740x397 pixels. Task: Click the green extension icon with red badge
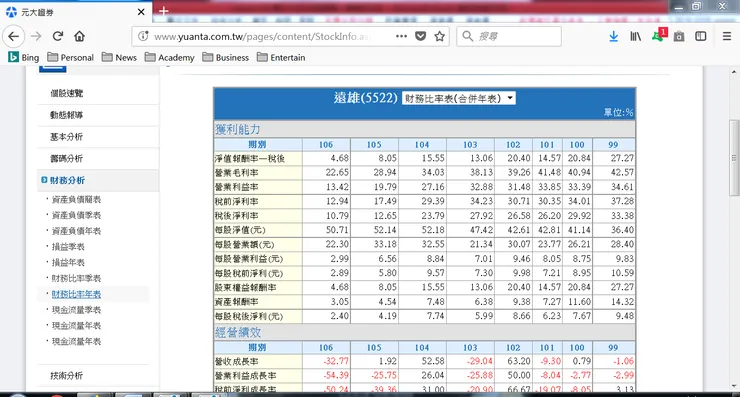(659, 35)
